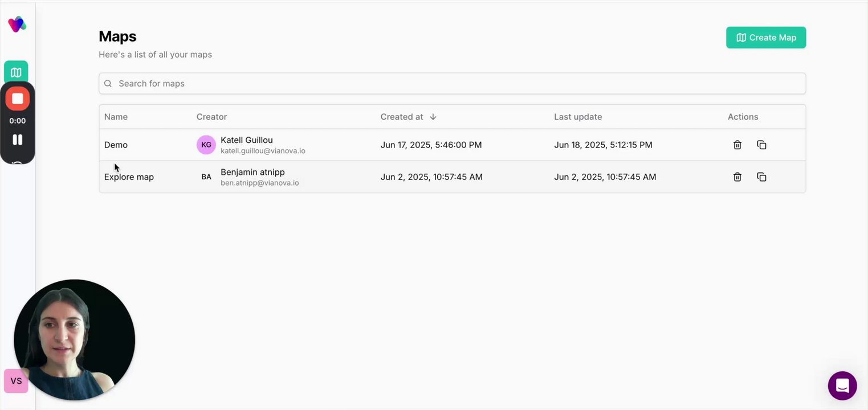The height and width of the screenshot is (410, 868).
Task: Click the Creator column header
Action: click(211, 117)
